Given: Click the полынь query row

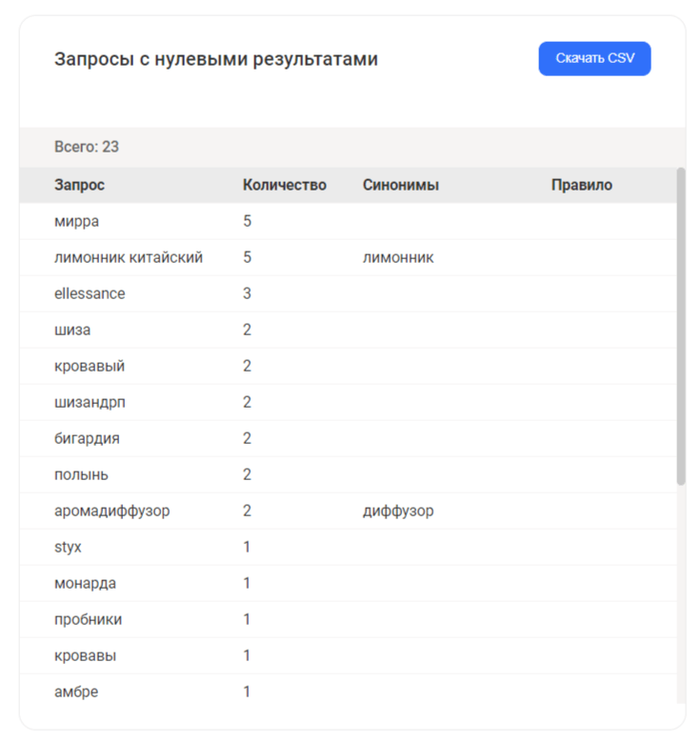Looking at the screenshot, I should click(349, 474).
